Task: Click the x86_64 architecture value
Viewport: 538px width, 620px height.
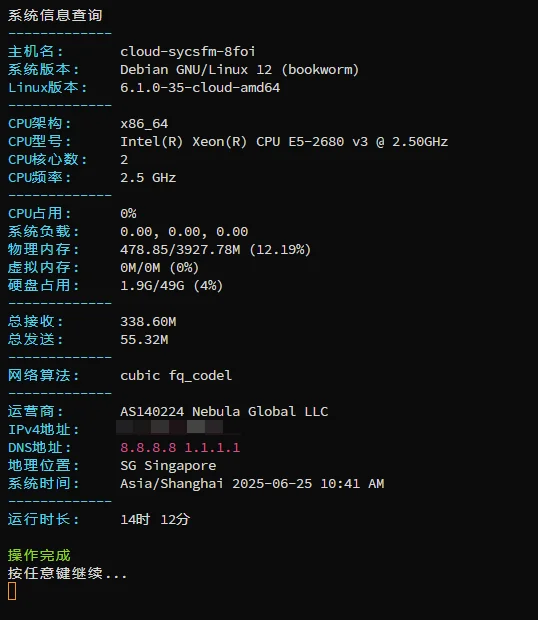Action: point(144,124)
